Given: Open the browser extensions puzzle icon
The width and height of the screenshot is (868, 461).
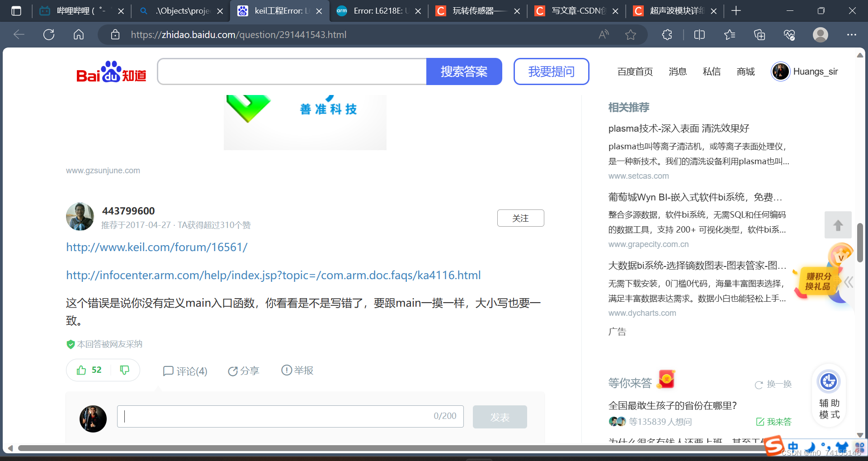Looking at the screenshot, I should pos(667,34).
